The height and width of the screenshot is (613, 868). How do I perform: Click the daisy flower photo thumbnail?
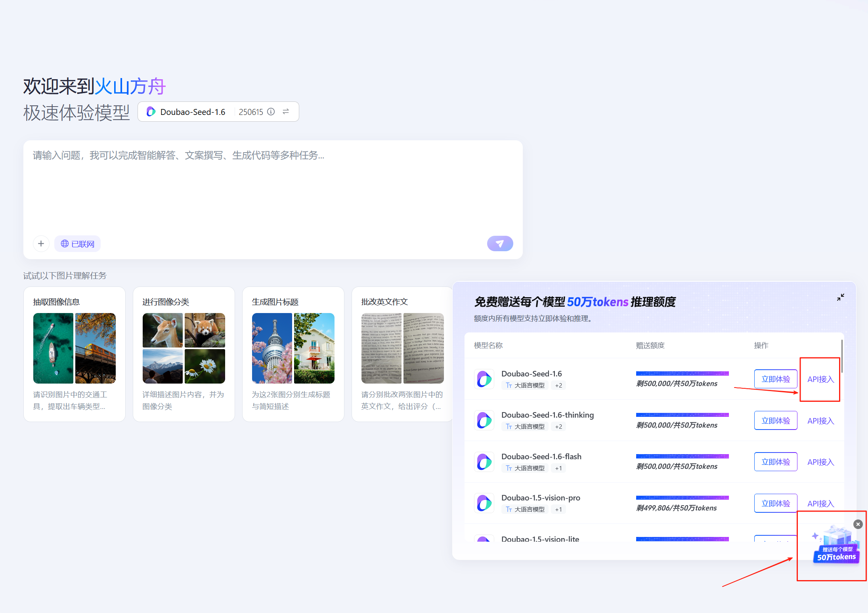[205, 366]
